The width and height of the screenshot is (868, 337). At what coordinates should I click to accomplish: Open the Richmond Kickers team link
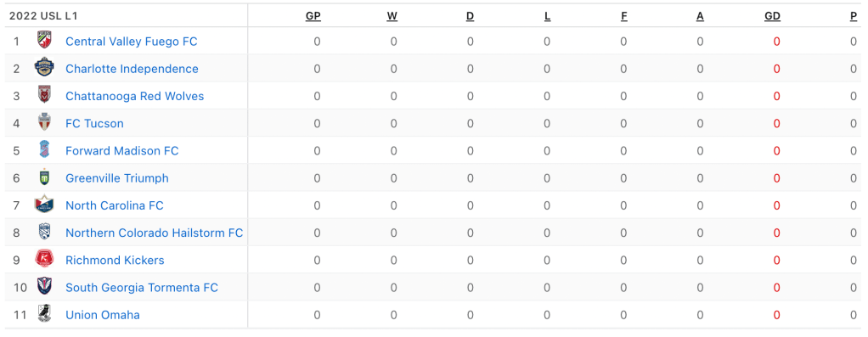coord(115,260)
